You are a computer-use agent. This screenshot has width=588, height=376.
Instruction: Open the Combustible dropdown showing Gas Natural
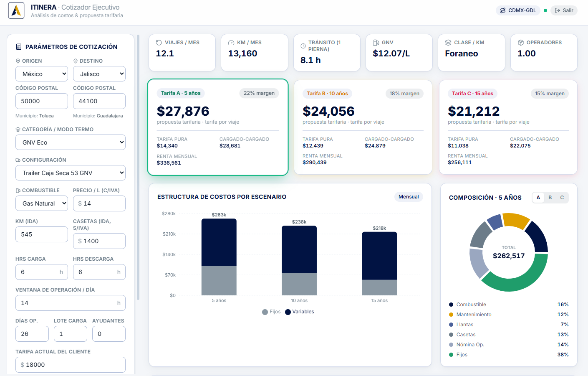(42, 203)
